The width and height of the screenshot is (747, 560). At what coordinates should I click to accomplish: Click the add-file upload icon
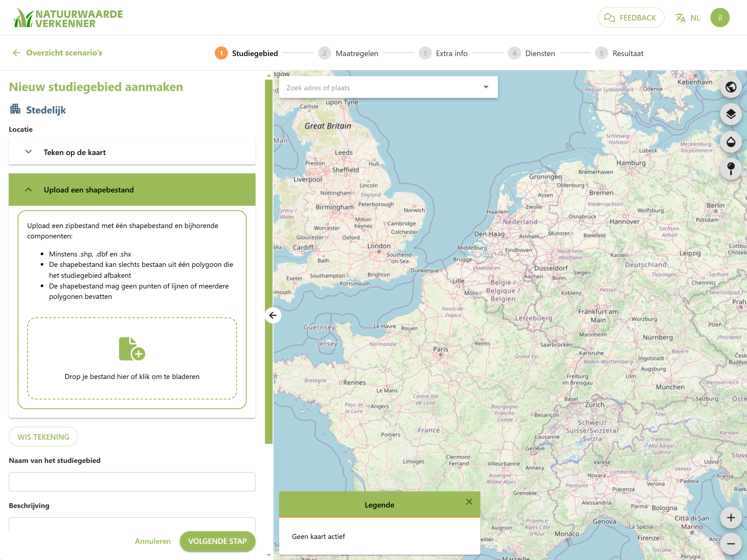(132, 349)
